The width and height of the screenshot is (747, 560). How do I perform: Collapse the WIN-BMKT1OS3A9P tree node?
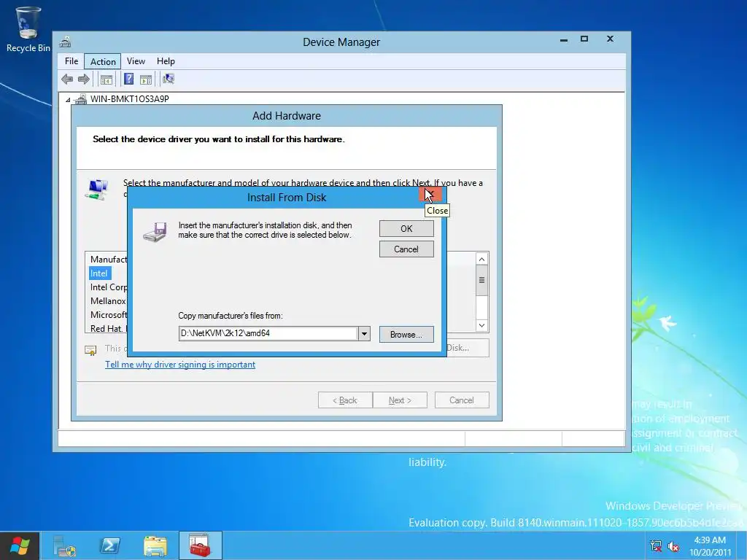(68, 99)
